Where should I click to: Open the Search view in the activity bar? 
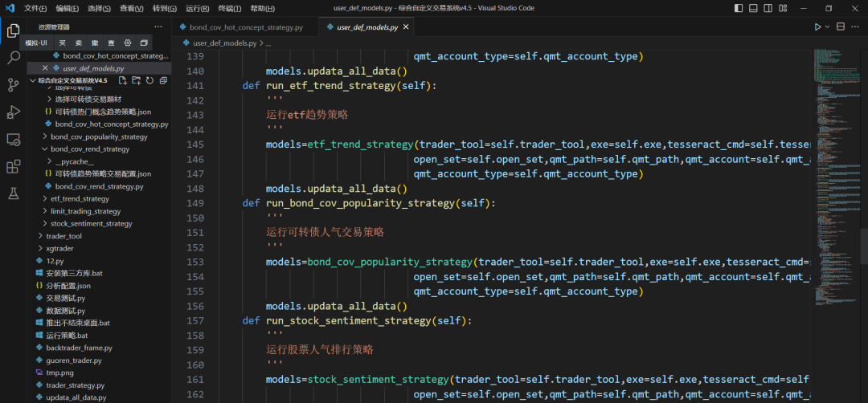pyautogui.click(x=14, y=58)
